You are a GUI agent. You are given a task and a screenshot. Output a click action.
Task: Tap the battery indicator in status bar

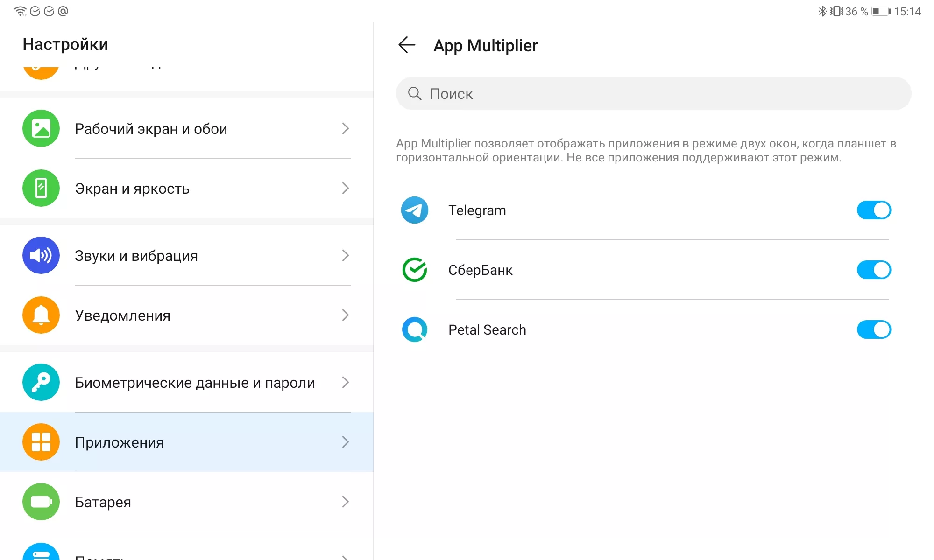pyautogui.click(x=881, y=11)
